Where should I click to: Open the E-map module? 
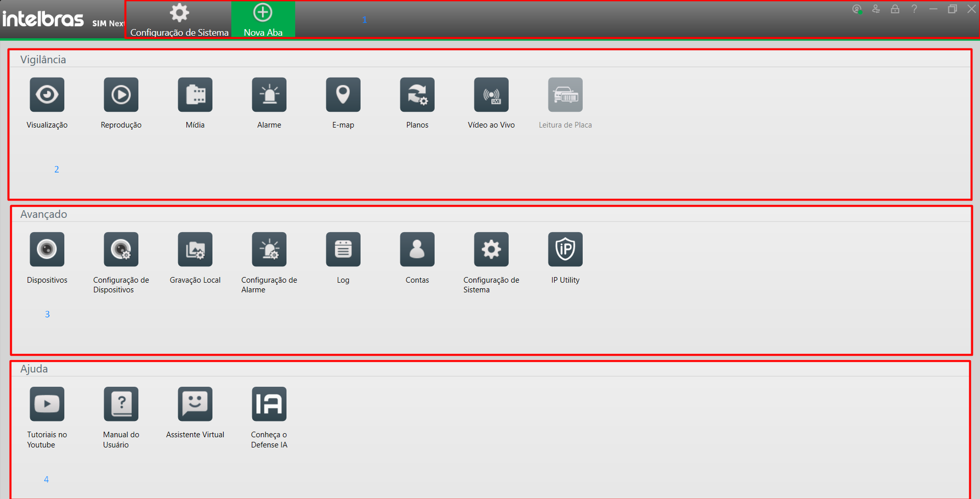tap(343, 95)
